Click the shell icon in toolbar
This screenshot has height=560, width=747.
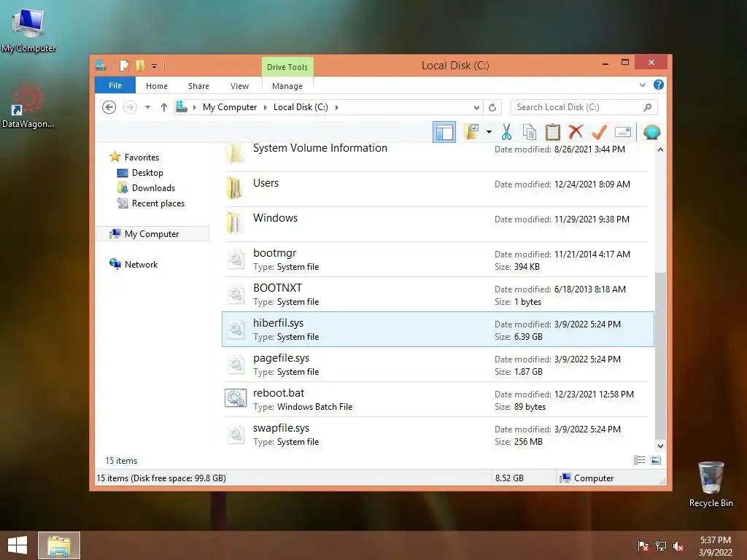click(651, 132)
